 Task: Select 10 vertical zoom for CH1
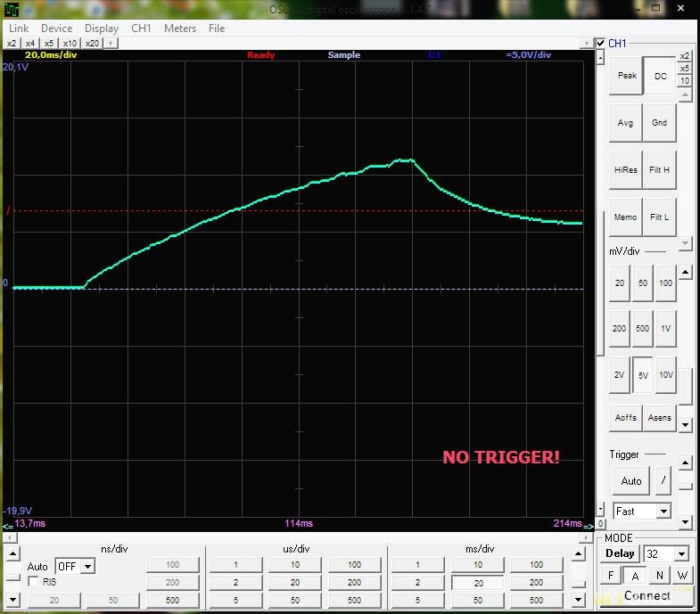coord(684,81)
